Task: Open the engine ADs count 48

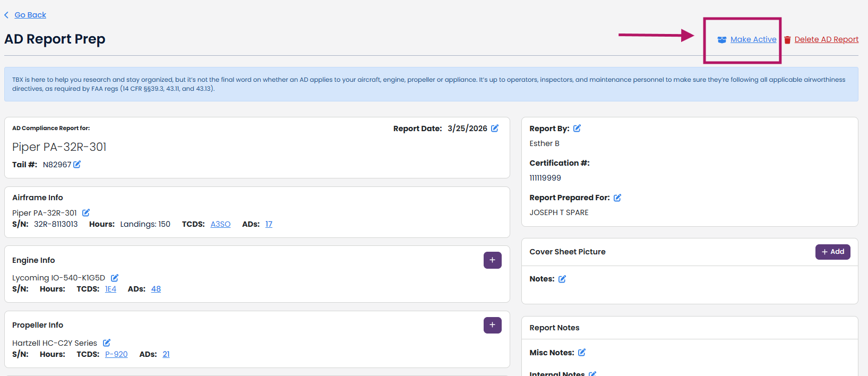Action: (156, 289)
